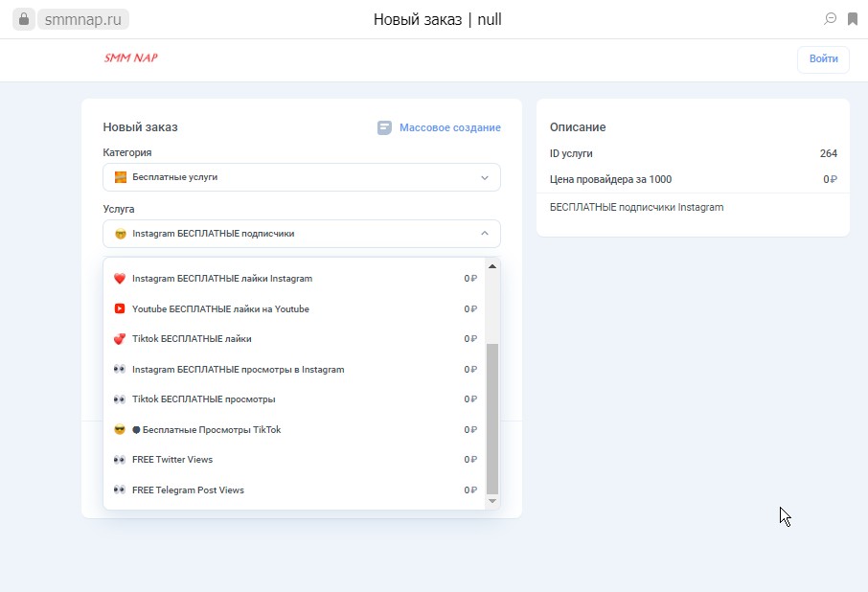Click the emoji icon in selected service

pyautogui.click(x=120, y=234)
